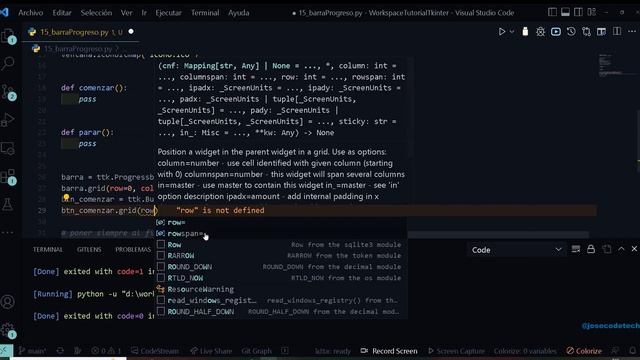Open the Run and Debug view
The width and height of the screenshot is (640, 360).
click(x=8, y=120)
